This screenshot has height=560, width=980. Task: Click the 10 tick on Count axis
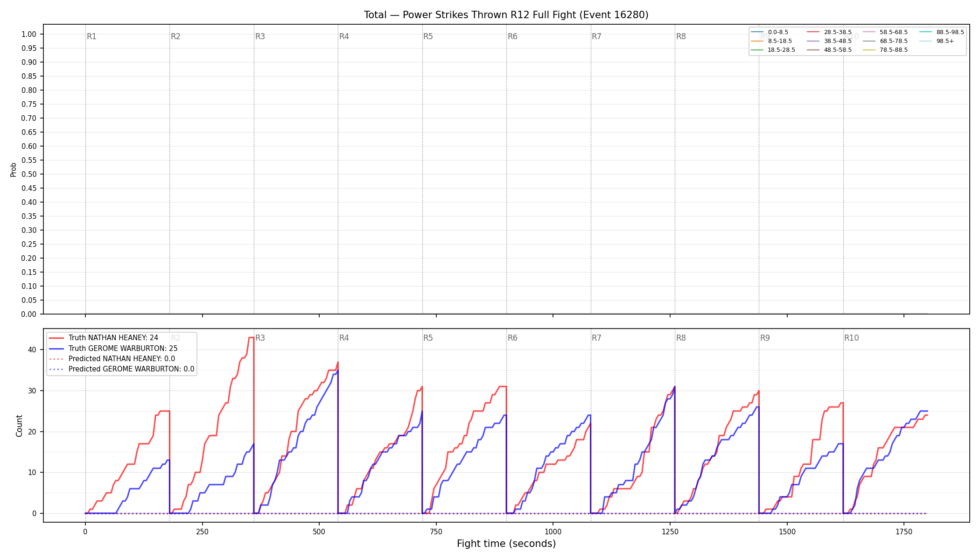point(32,472)
